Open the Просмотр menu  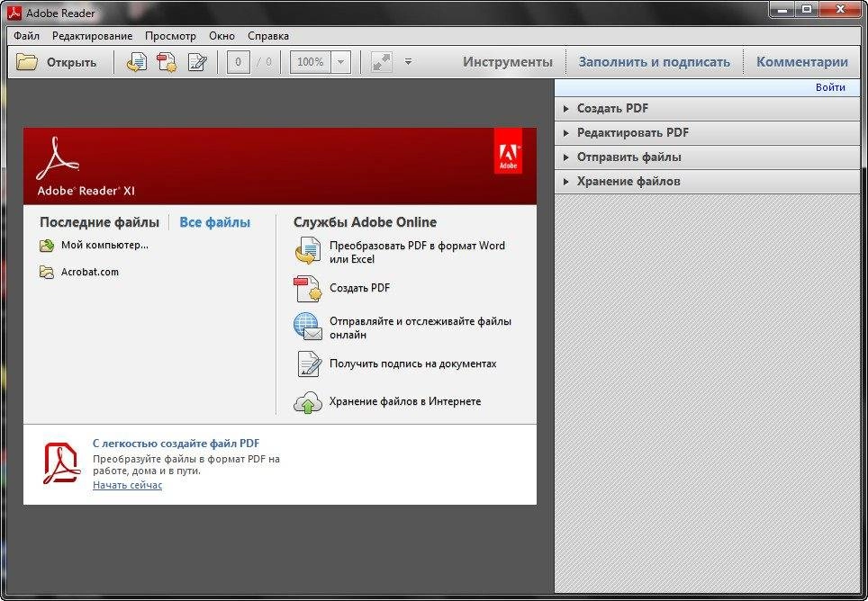(x=170, y=36)
